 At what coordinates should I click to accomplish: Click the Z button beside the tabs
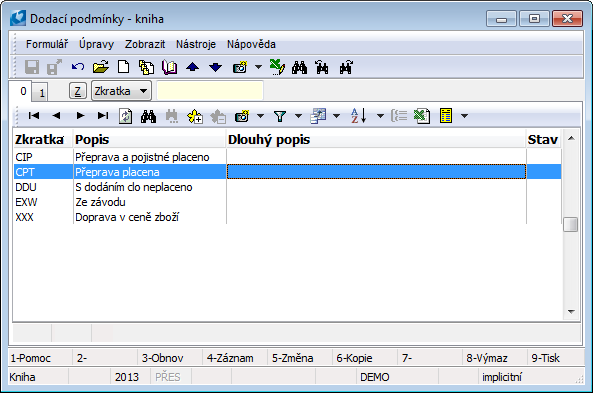pyautogui.click(x=78, y=91)
